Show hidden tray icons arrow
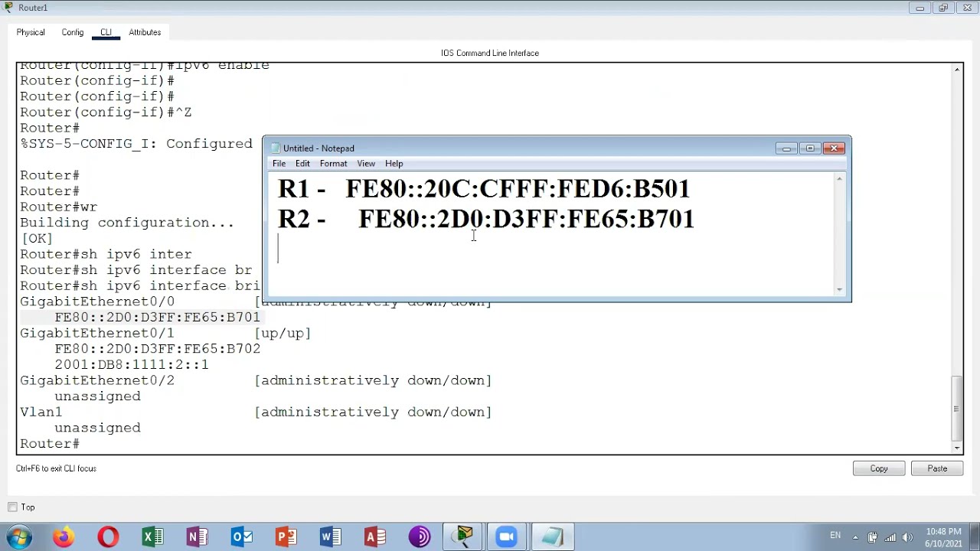This screenshot has height=551, width=980. point(855,537)
